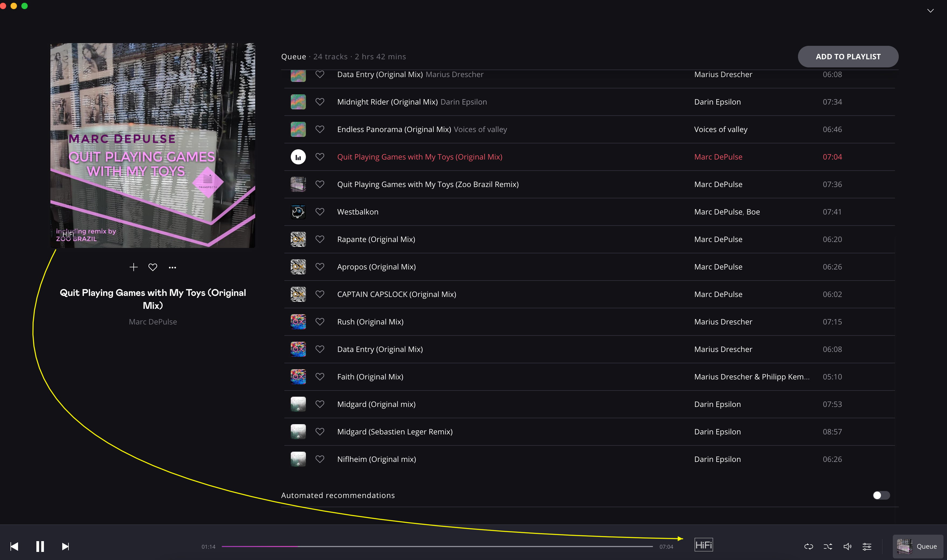
Task: Like Niflheim (Original mix)
Action: (x=320, y=459)
